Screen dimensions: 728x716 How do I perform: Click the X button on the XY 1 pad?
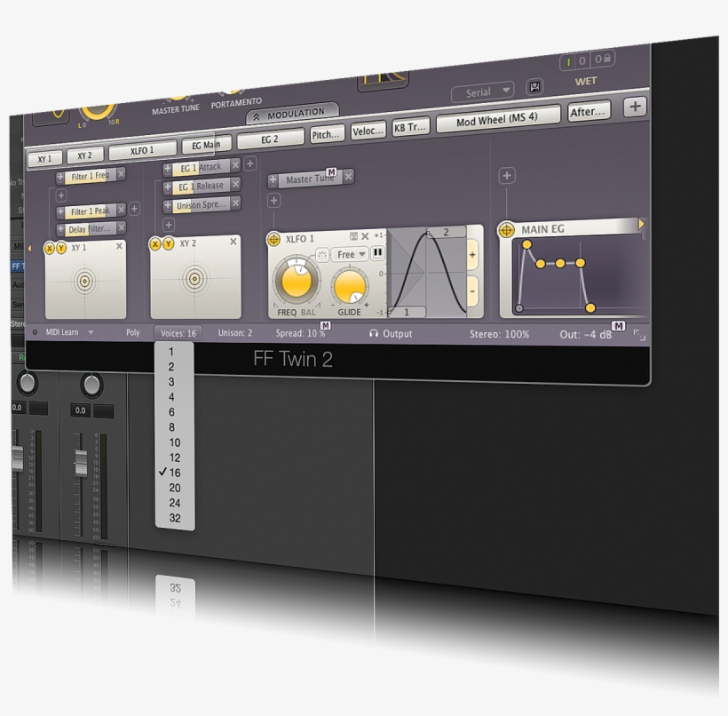(x=49, y=249)
